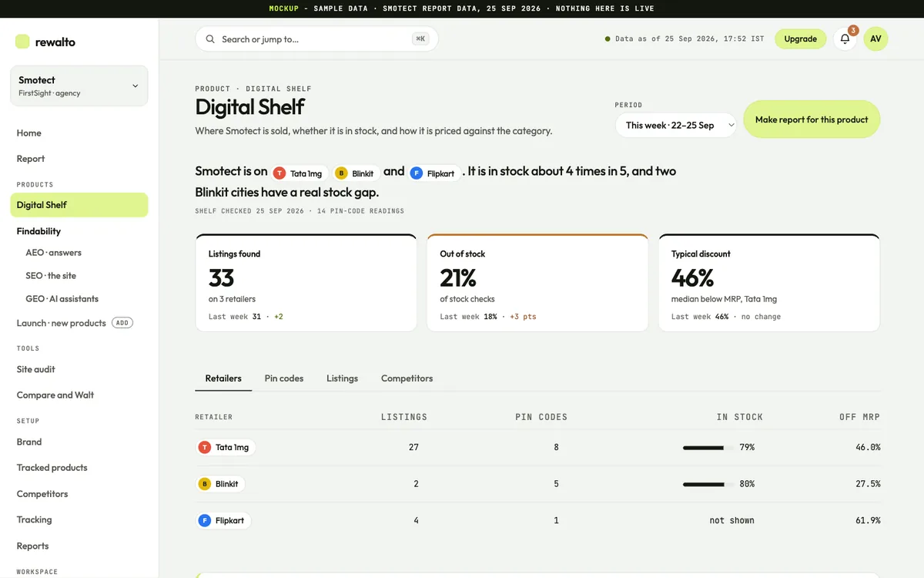Click the PIN CODES column header
Screen dimensions: 924x578
[x=541, y=417]
